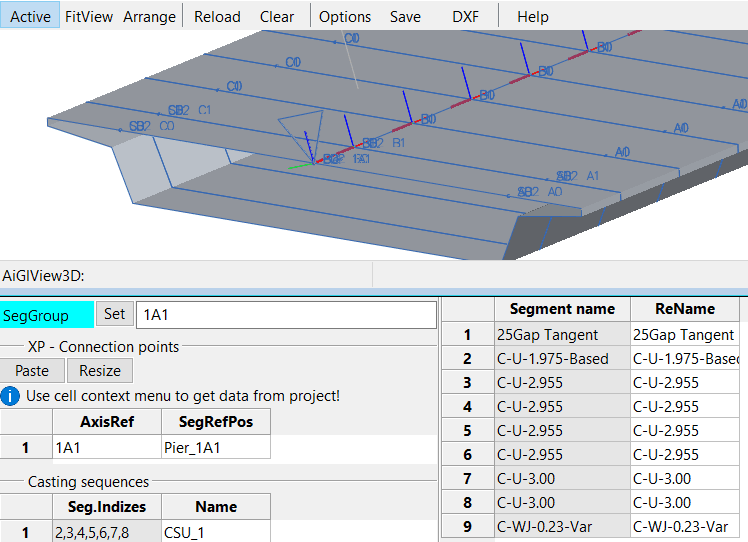Click the Paste button under connection points

tap(32, 370)
